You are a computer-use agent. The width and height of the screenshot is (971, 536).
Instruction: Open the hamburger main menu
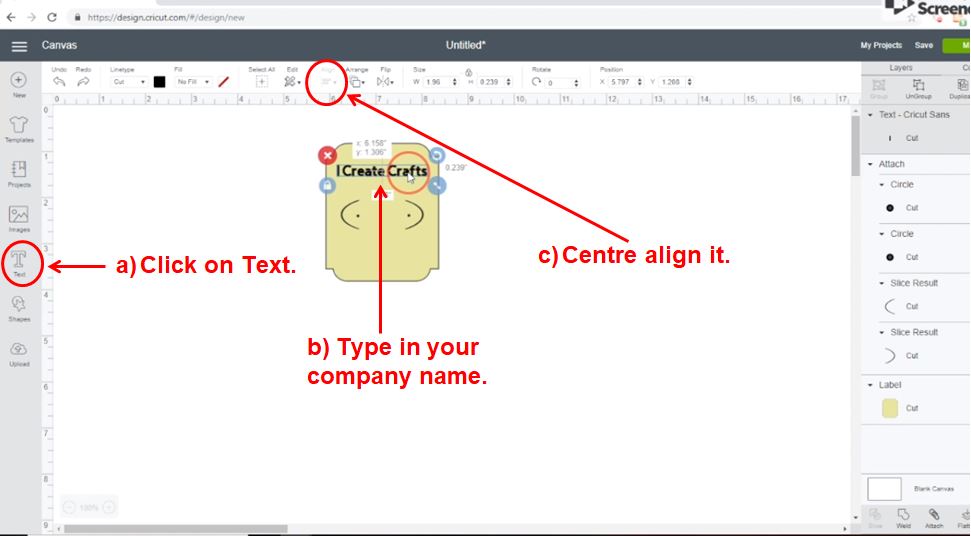[x=19, y=46]
